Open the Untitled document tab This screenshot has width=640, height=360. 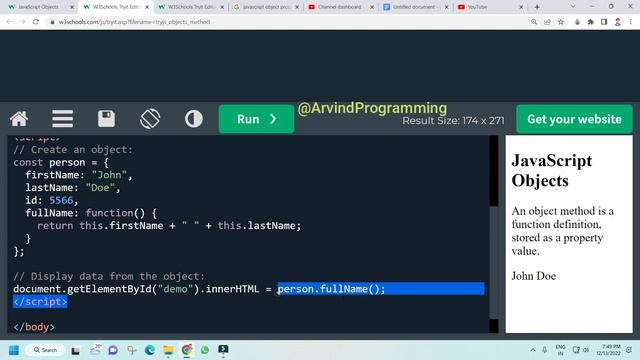tap(414, 7)
